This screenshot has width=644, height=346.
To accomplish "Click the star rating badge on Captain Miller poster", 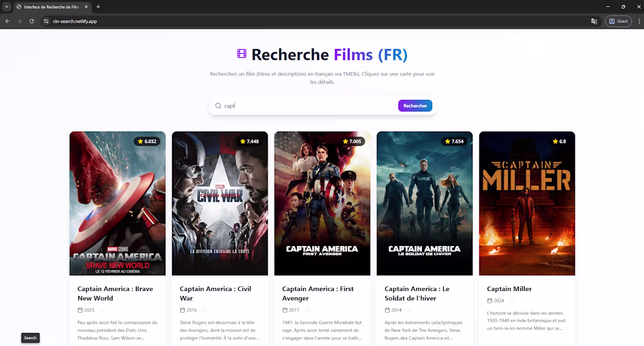I will pyautogui.click(x=558, y=141).
